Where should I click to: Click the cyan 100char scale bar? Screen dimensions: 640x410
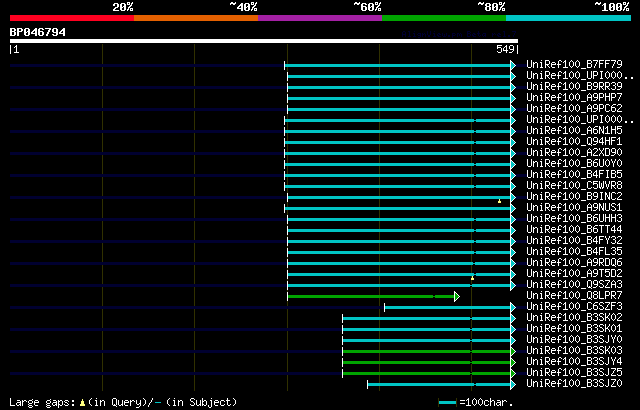(447, 403)
